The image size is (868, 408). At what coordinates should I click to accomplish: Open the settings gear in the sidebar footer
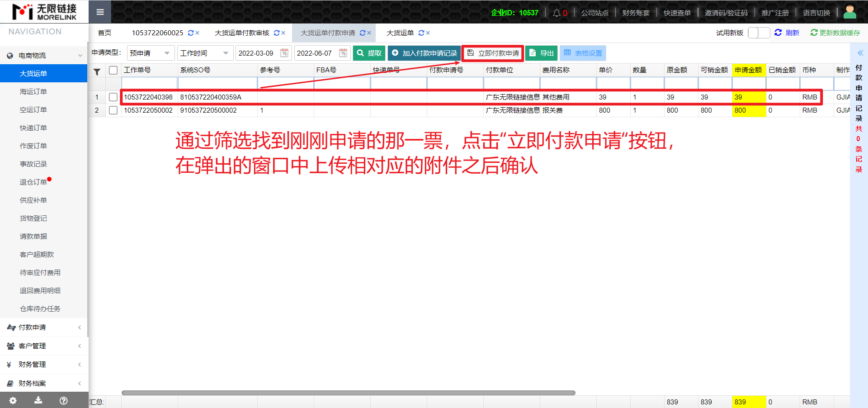pyautogui.click(x=13, y=400)
